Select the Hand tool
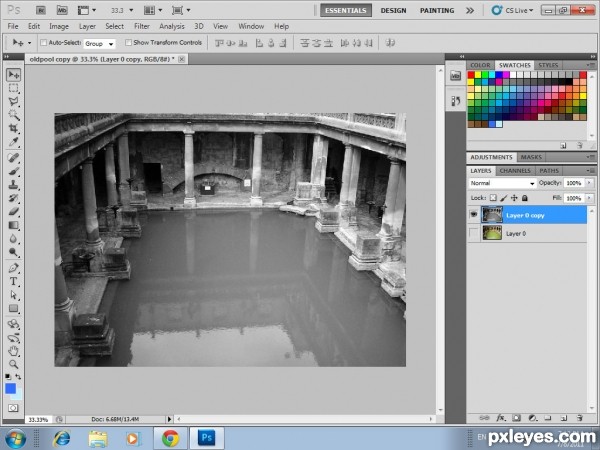Viewport: 600px width, 450px height. (x=13, y=351)
